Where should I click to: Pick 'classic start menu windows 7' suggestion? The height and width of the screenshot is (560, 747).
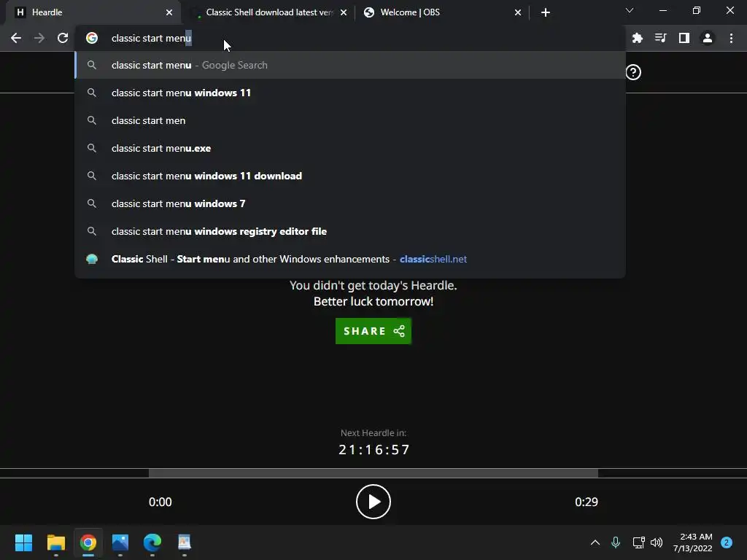pyautogui.click(x=350, y=203)
